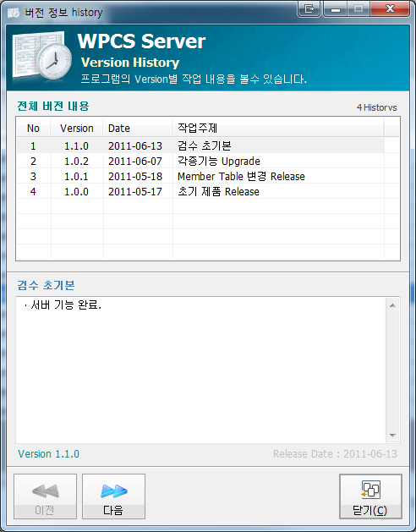Select row 3 Member Table 변경 Release

[x=201, y=177]
